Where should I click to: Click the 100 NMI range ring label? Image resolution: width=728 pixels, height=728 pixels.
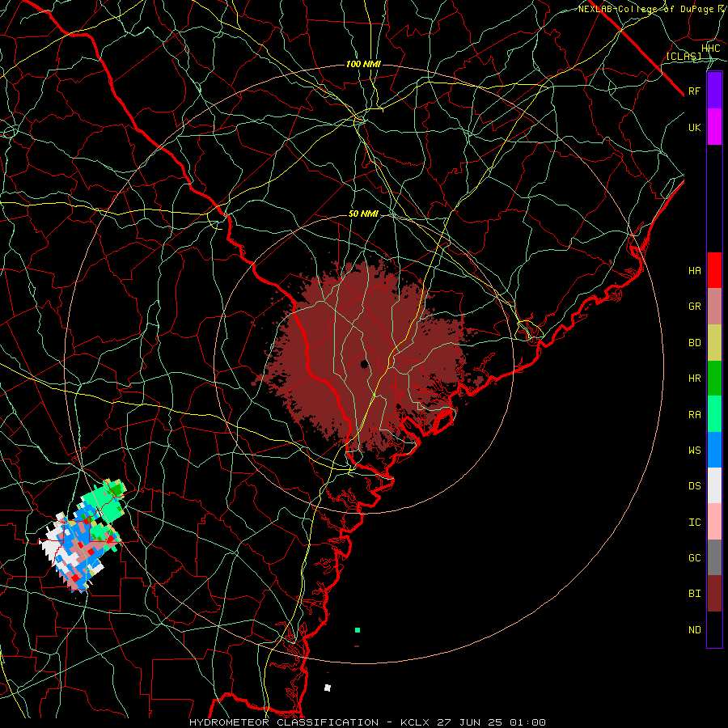(363, 64)
